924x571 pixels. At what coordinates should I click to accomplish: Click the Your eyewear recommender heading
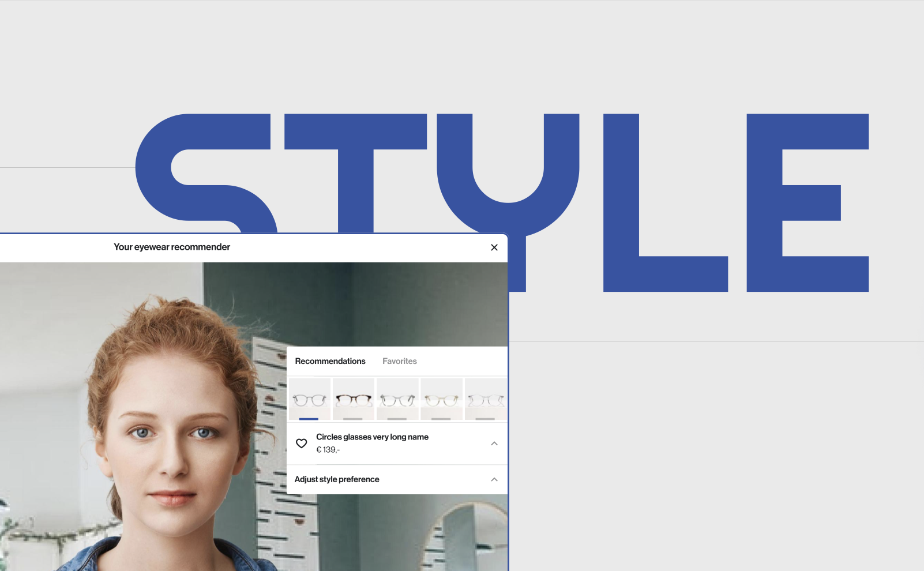(172, 247)
